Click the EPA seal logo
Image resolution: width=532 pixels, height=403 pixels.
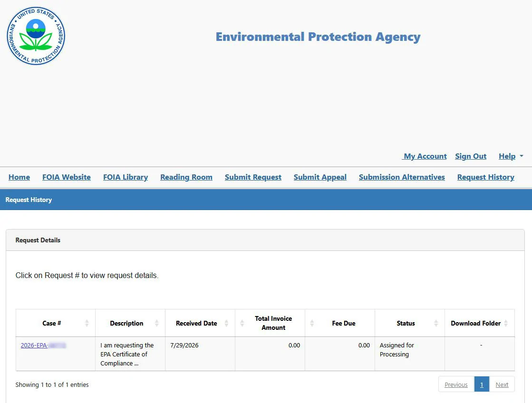tap(36, 36)
